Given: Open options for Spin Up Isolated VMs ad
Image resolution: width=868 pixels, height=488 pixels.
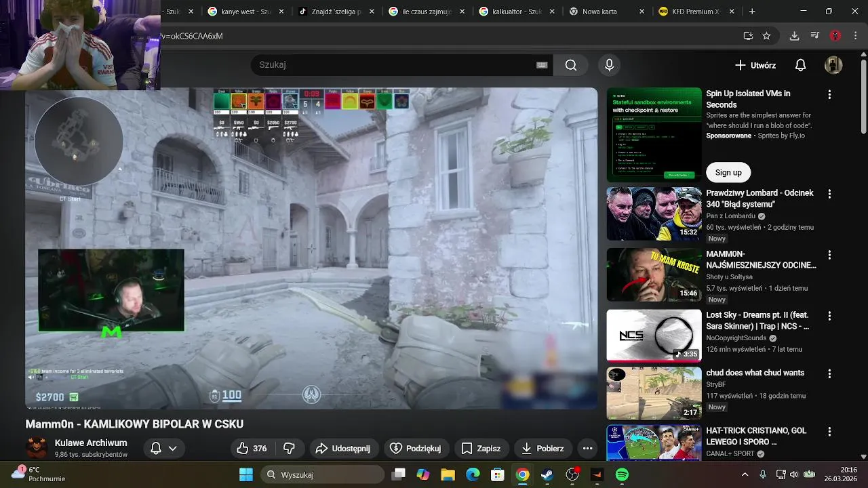Looking at the screenshot, I should [829, 95].
